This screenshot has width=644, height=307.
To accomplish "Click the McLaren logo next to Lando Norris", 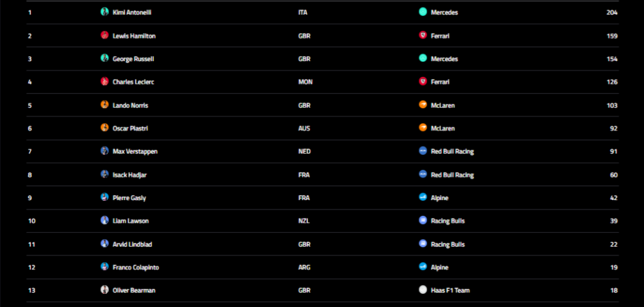I will click(423, 105).
